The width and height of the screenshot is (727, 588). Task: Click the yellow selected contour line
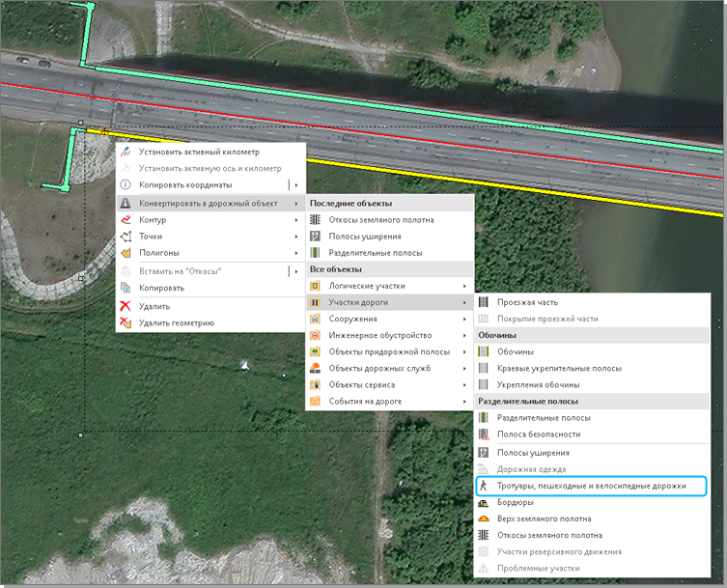click(x=515, y=186)
